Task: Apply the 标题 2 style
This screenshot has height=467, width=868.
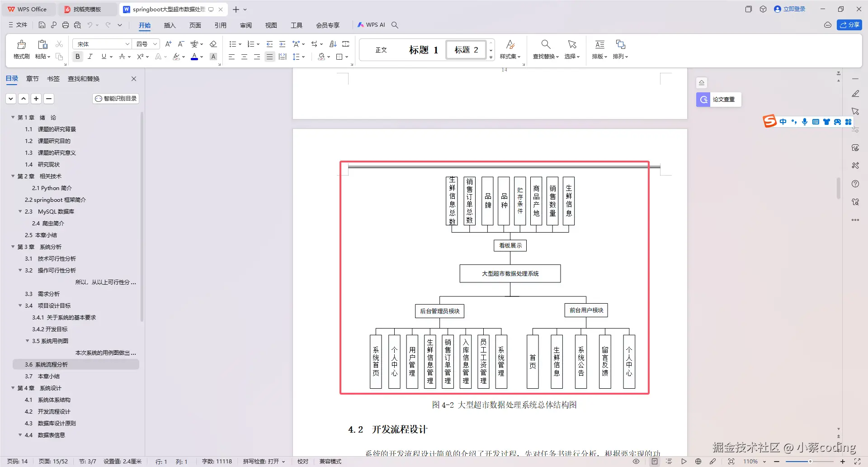Action: [x=466, y=50]
